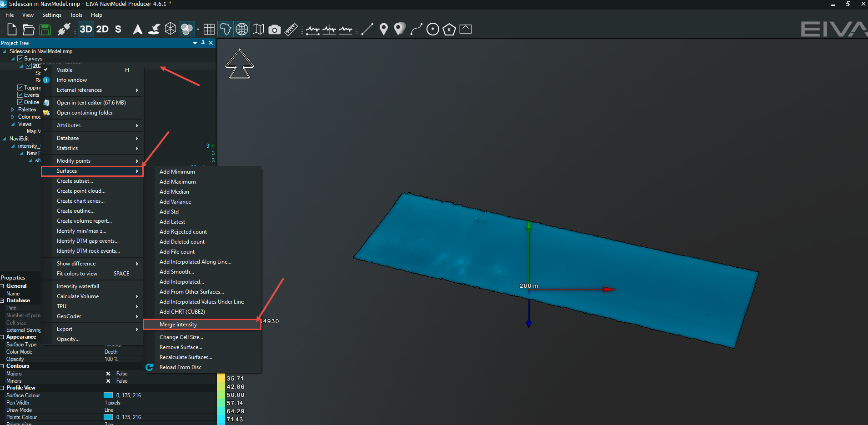Click the light-on-surface toolbar icon
This screenshot has width=868, height=425.
coord(154,30)
